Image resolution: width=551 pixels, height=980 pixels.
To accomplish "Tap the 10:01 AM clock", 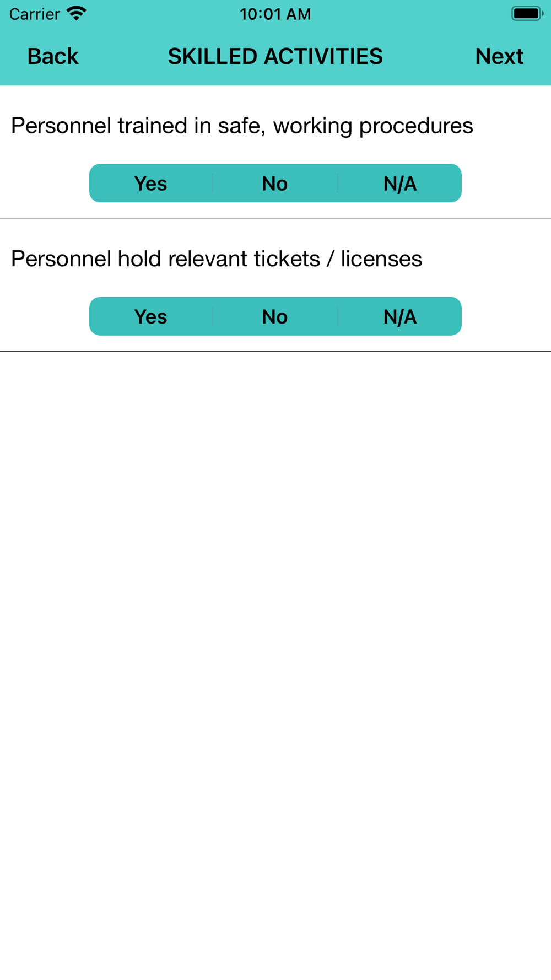I will (x=275, y=14).
